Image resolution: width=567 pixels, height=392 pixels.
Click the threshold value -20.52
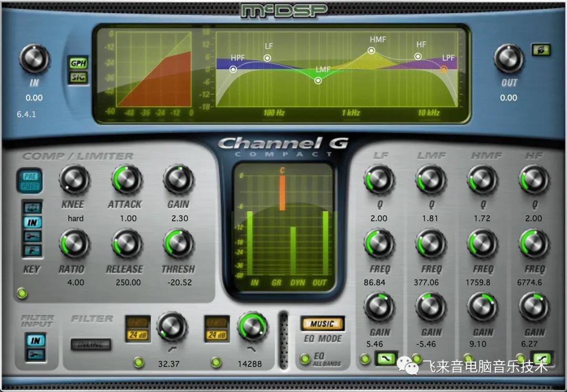point(180,282)
